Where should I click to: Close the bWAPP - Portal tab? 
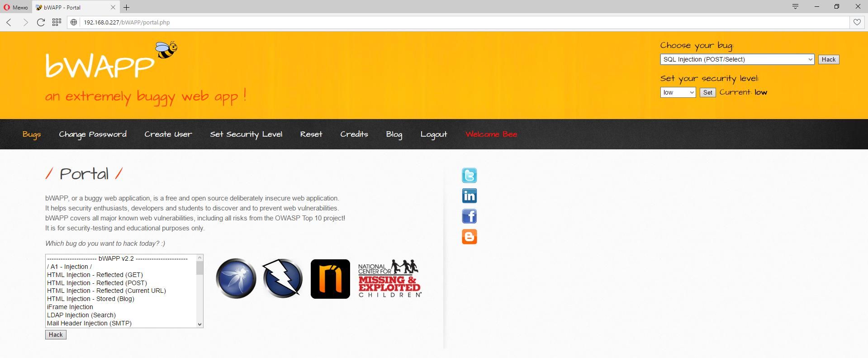(113, 7)
